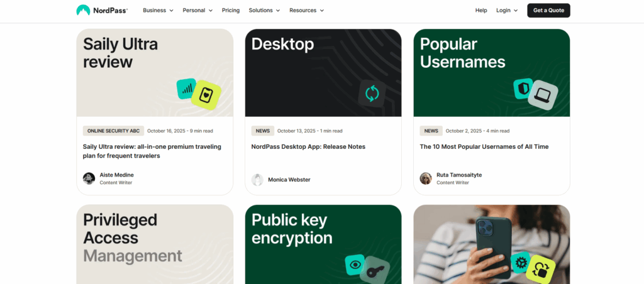This screenshot has height=284, width=644.
Task: Open the NordPass Desktop App: Release Notes article
Action: (308, 146)
